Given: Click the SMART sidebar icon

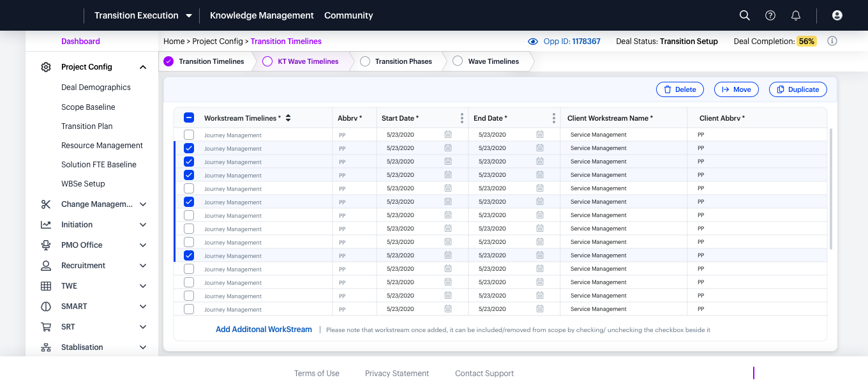Looking at the screenshot, I should (x=46, y=307).
